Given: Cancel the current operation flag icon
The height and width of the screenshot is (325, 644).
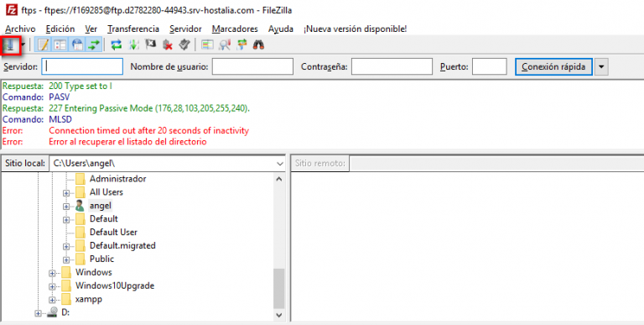Looking at the screenshot, I should tap(151, 45).
